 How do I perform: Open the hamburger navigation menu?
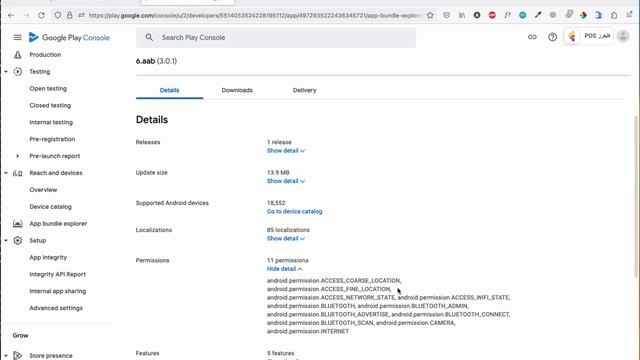[x=18, y=38]
